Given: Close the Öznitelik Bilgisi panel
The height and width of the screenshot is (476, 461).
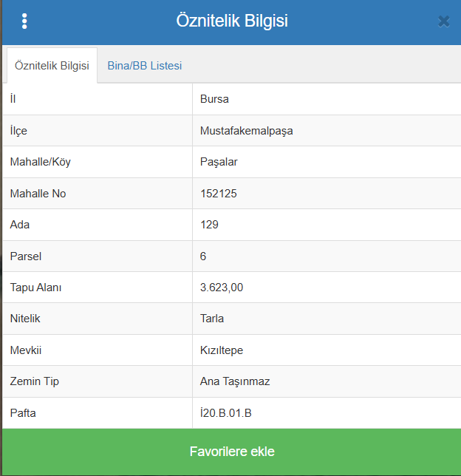Looking at the screenshot, I should pos(444,21).
